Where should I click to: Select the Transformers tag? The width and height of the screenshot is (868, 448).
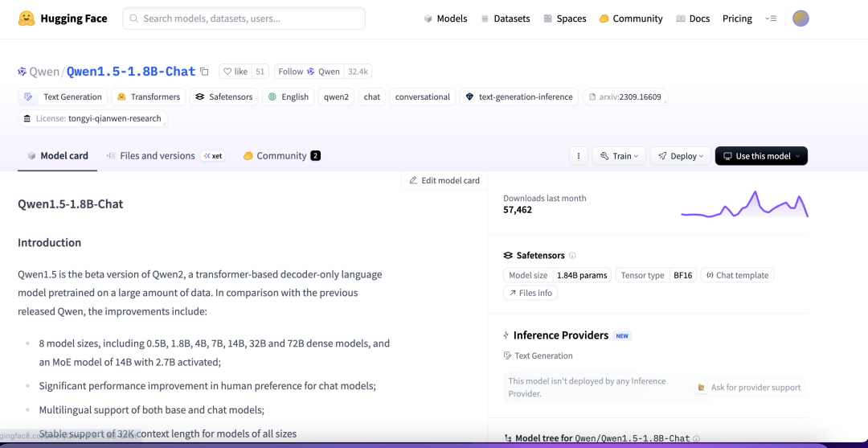pyautogui.click(x=149, y=97)
